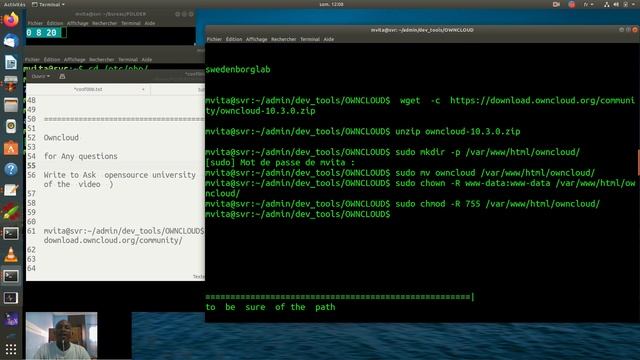The image size is (640, 360).
Task: Click download.owncloud.org/community/ text in gedit
Action: pyautogui.click(x=113, y=240)
